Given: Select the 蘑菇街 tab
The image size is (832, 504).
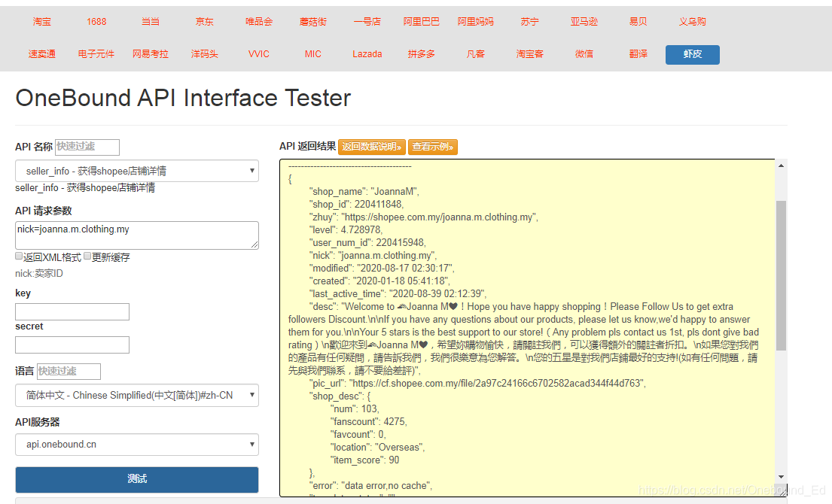Looking at the screenshot, I should coord(313,22).
